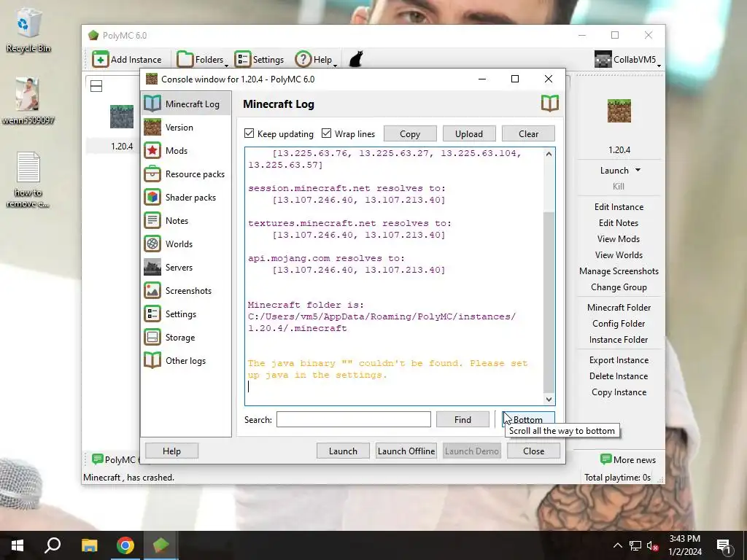Click Edit Instance in the right panel
The image size is (747, 560).
click(x=619, y=206)
